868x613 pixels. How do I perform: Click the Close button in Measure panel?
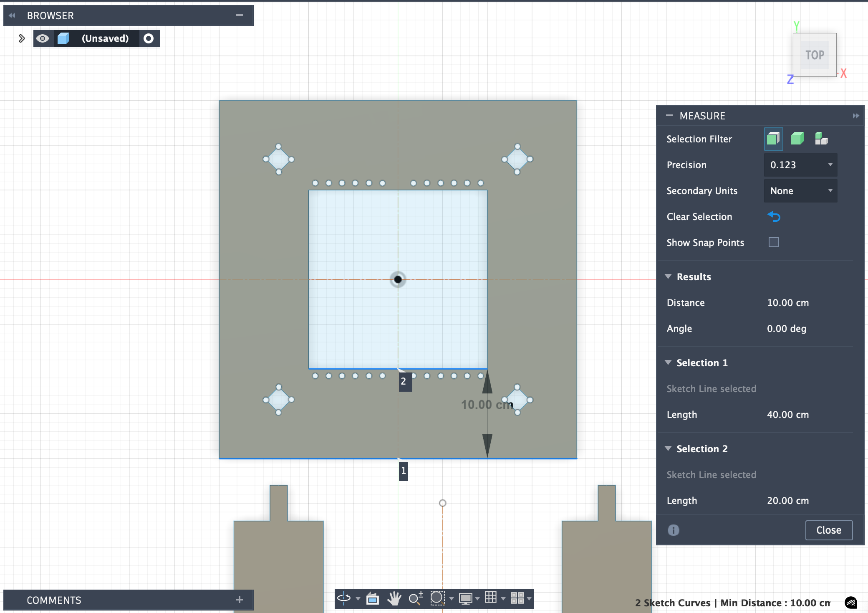tap(828, 530)
